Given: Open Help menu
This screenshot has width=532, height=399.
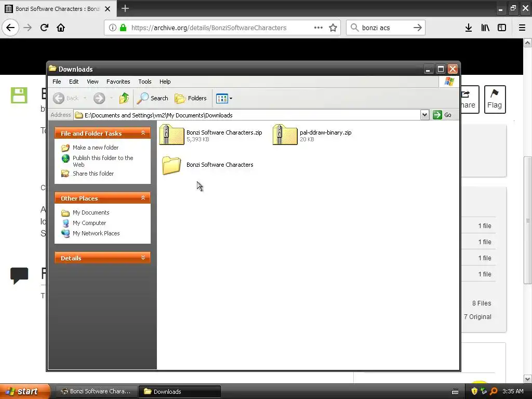Looking at the screenshot, I should pyautogui.click(x=165, y=82).
